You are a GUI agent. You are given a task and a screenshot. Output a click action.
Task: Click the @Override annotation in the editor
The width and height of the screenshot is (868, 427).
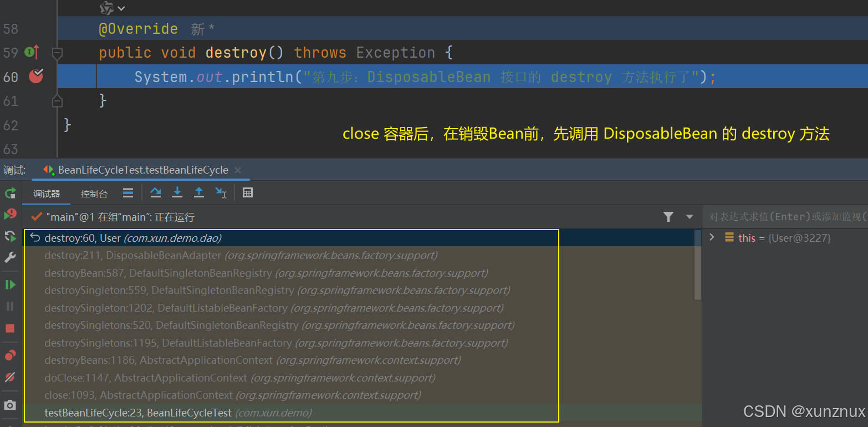pyautogui.click(x=138, y=29)
